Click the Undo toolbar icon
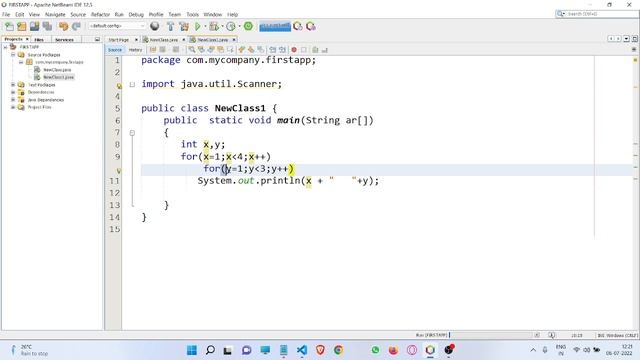The image size is (640, 360). 63,27
